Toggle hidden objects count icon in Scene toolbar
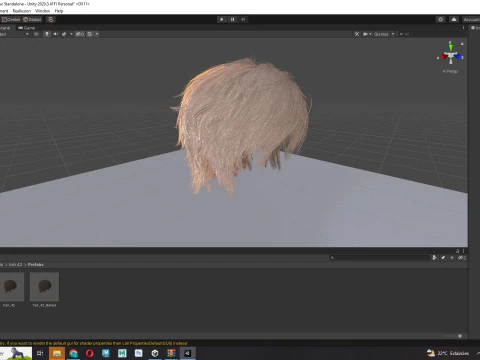480x360 pixels. pyautogui.click(x=80, y=34)
